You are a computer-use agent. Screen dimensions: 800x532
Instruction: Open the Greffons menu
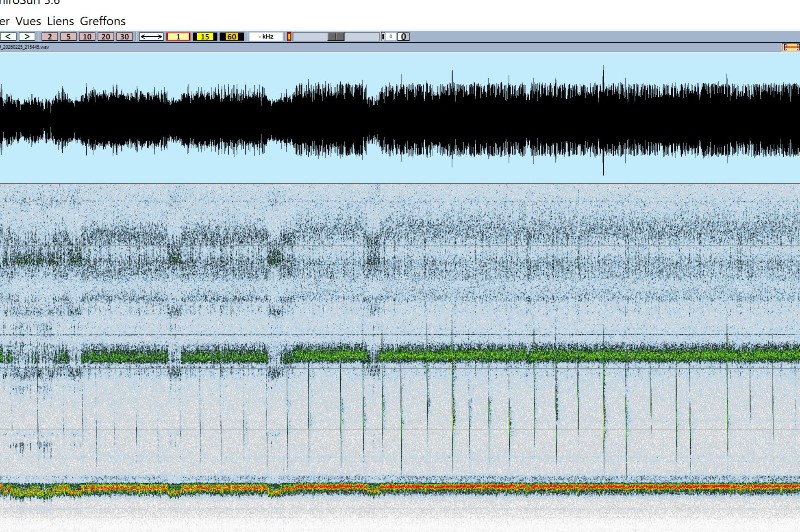point(103,21)
